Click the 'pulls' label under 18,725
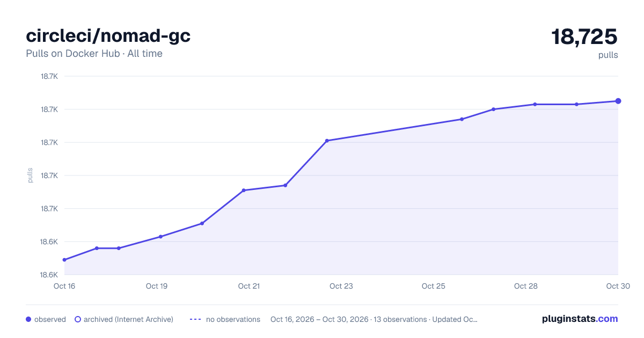The height and width of the screenshot is (338, 644). pos(608,55)
